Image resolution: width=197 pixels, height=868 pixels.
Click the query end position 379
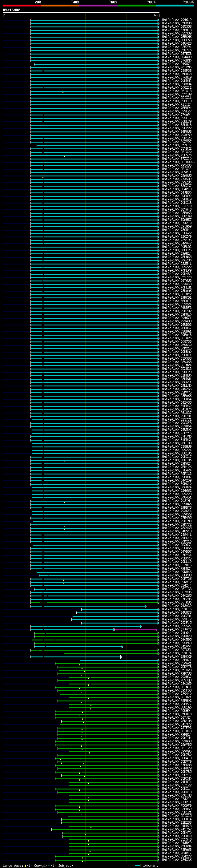click(155, 15)
